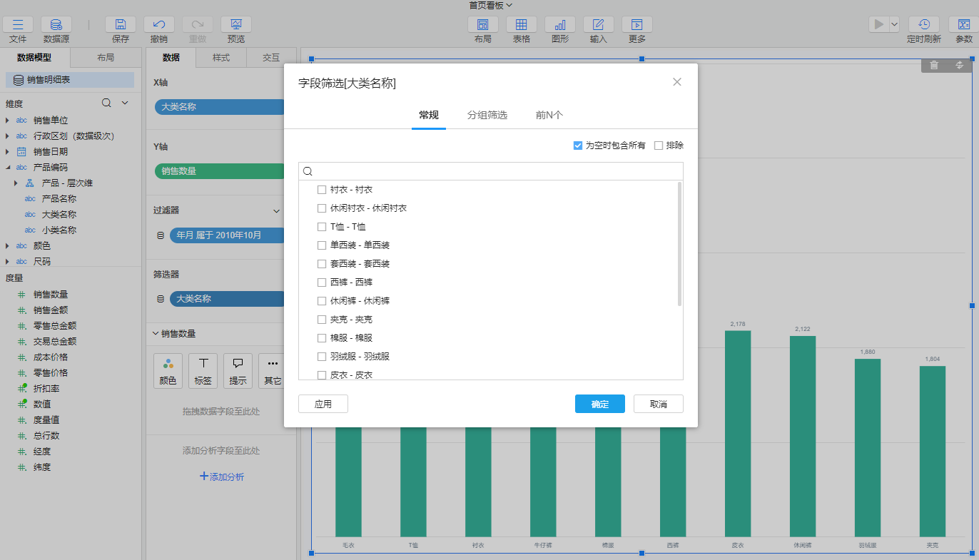Switch to the 前N个 tab
The width and height of the screenshot is (979, 560).
coord(549,115)
